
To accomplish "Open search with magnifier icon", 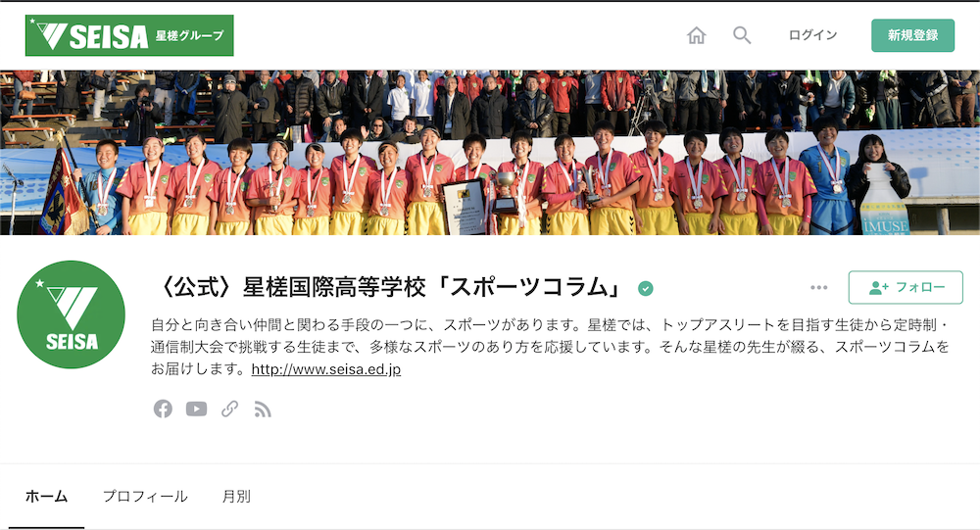I will [x=742, y=35].
